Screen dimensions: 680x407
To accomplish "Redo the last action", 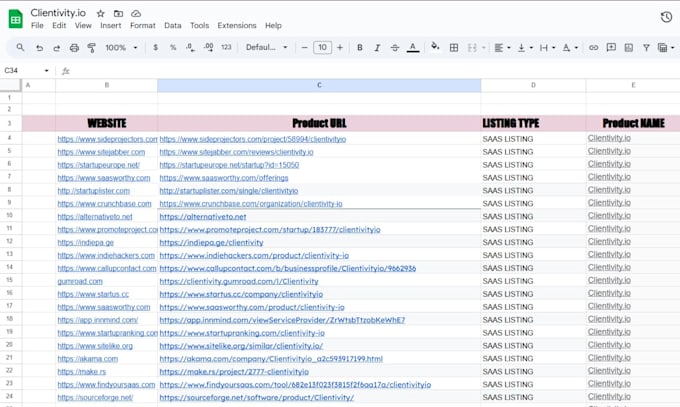I will [x=57, y=48].
